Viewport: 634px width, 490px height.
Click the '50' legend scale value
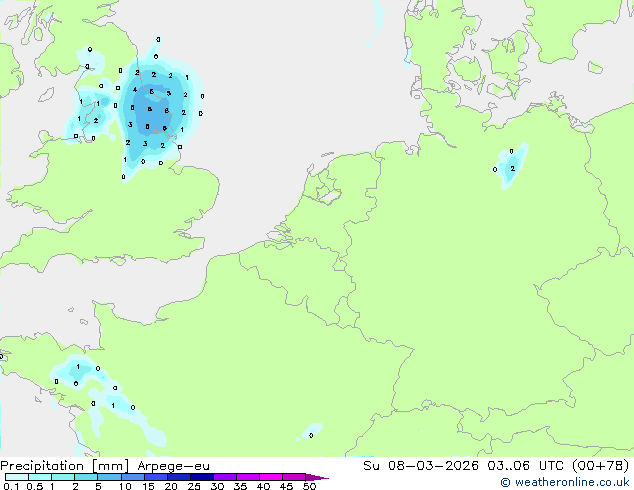pos(309,486)
